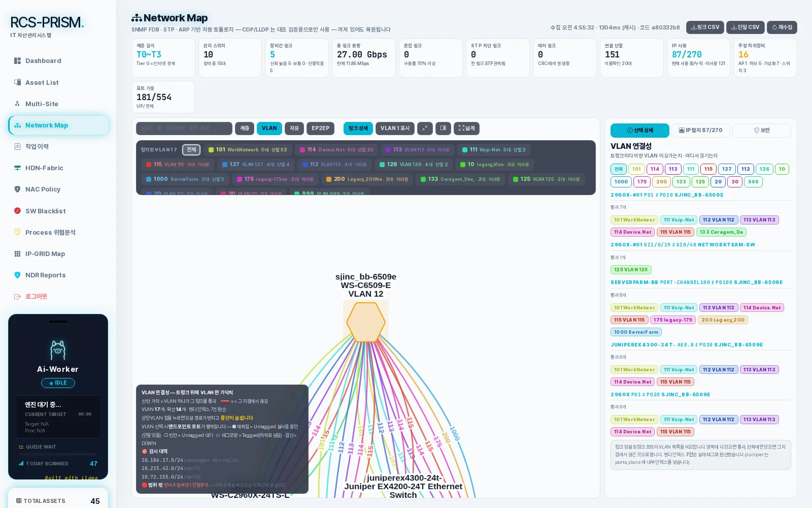Switch map view to 자유 mode
812x508 pixels.
[x=294, y=129]
